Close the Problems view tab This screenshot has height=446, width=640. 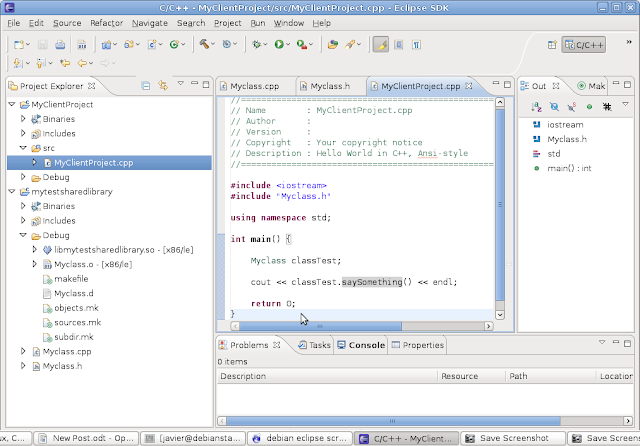tap(277, 345)
